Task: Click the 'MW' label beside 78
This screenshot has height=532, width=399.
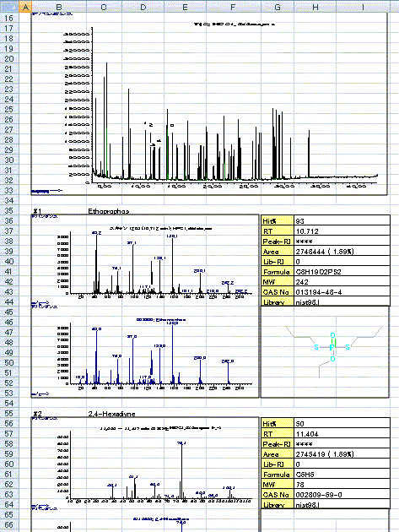Action: click(x=278, y=485)
